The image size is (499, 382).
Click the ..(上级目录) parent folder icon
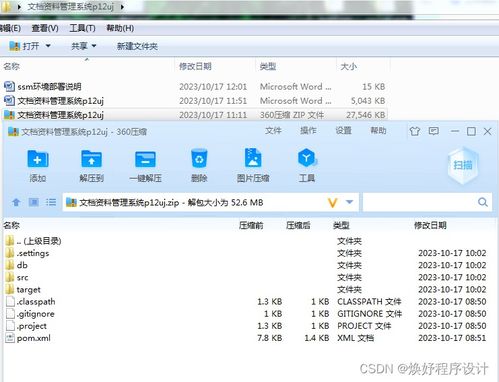(10, 241)
